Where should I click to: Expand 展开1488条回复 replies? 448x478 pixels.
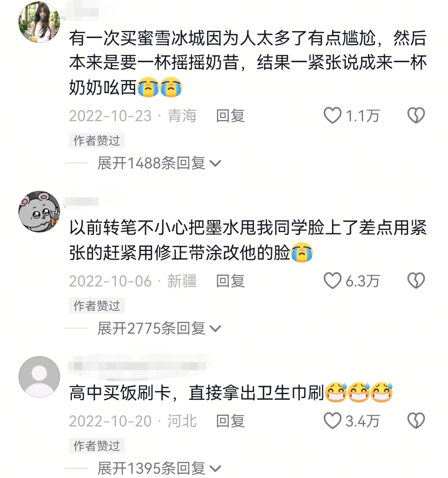pos(159,163)
